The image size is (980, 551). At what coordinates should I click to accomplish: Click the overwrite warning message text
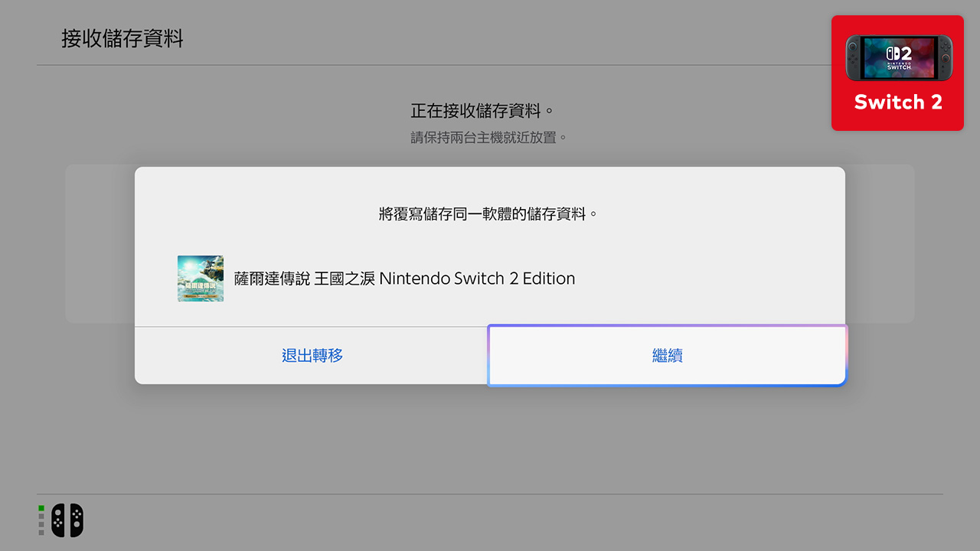coord(489,214)
